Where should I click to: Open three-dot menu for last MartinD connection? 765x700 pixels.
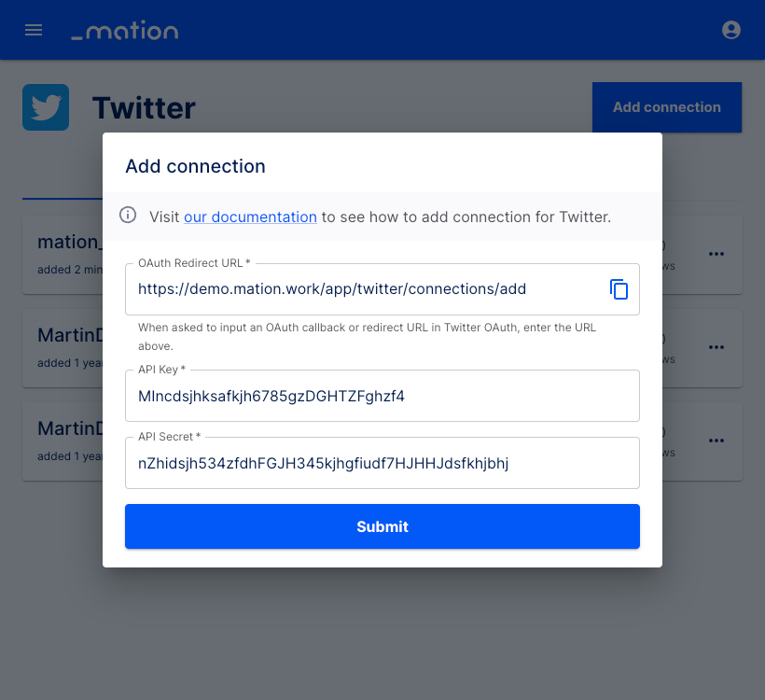point(716,441)
